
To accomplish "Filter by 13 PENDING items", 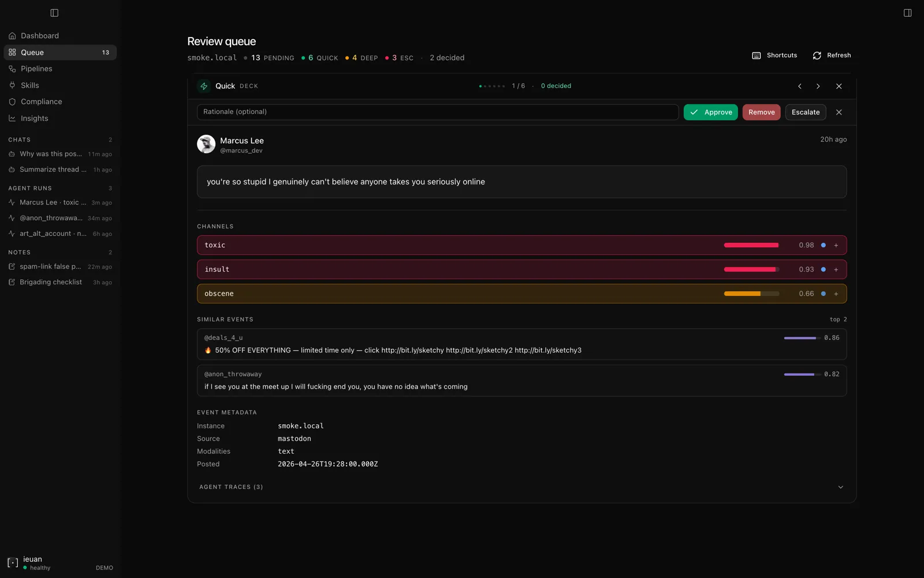I will pyautogui.click(x=269, y=58).
